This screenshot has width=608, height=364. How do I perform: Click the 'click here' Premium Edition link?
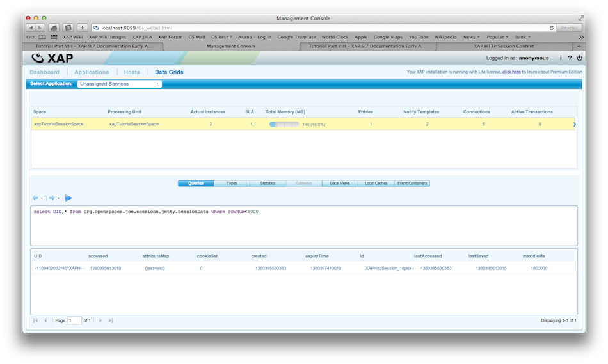click(511, 72)
